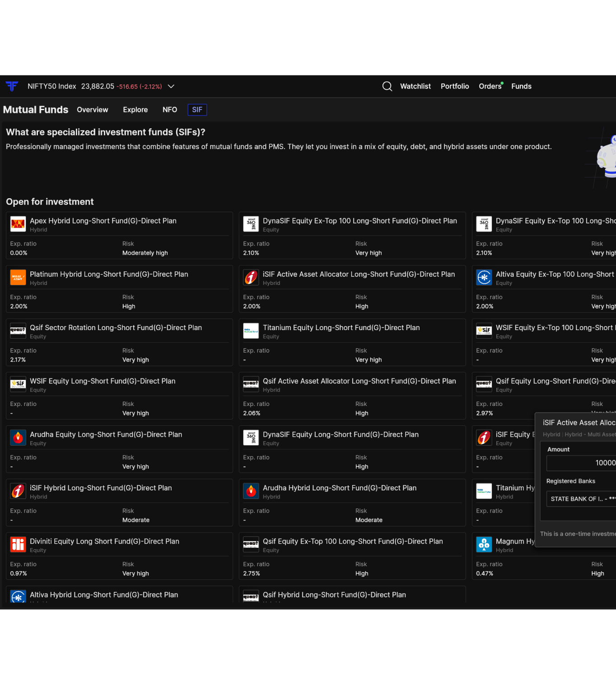Switch to the SIF tab
Viewport: 616px width, 690px height.
point(197,110)
